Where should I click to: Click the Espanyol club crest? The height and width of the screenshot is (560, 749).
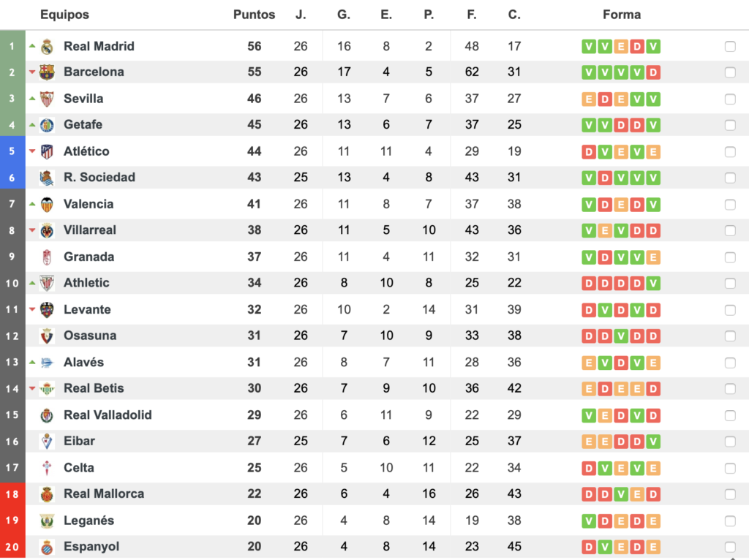[47, 547]
